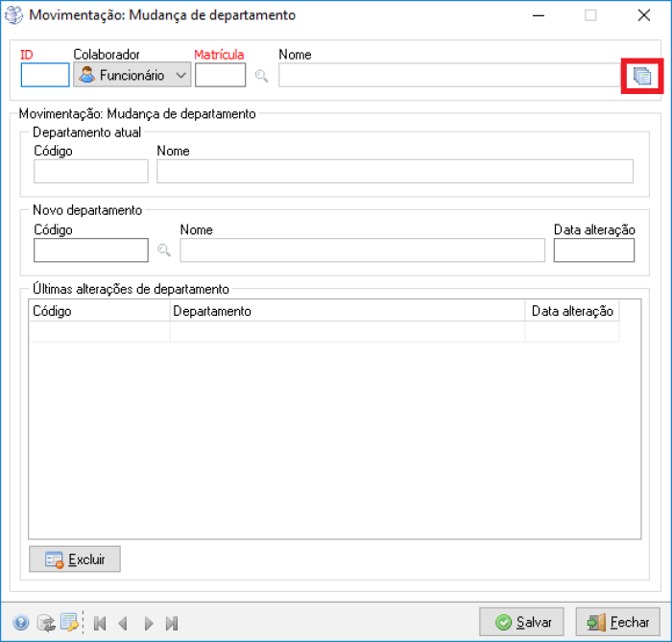
Task: Click the Data alteração column header in grid
Action: (x=572, y=311)
